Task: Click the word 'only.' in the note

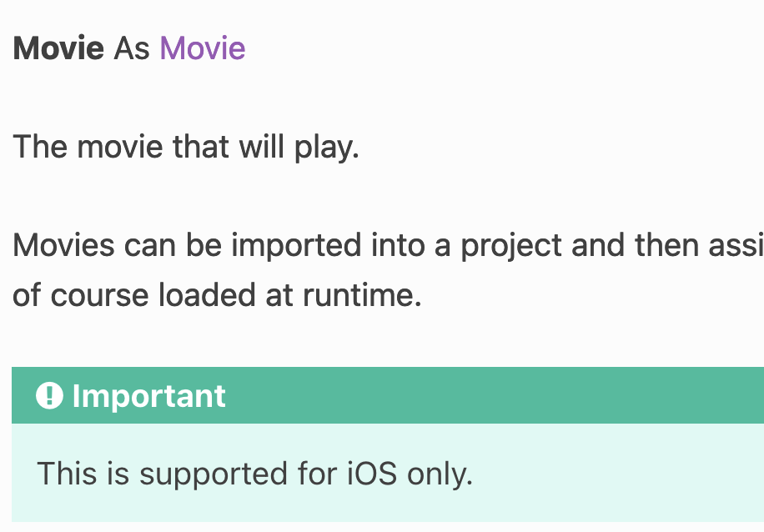Action: 440,474
